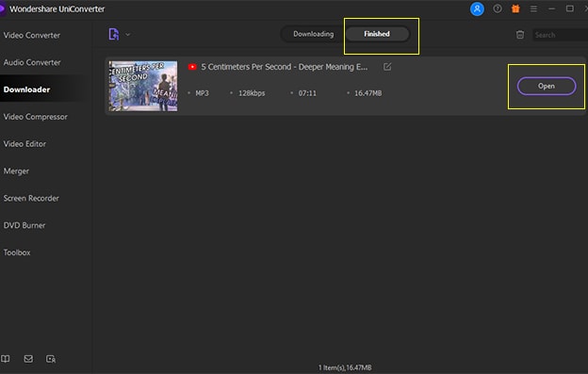Open the Toolbox section
The width and height of the screenshot is (588, 374).
point(17,252)
